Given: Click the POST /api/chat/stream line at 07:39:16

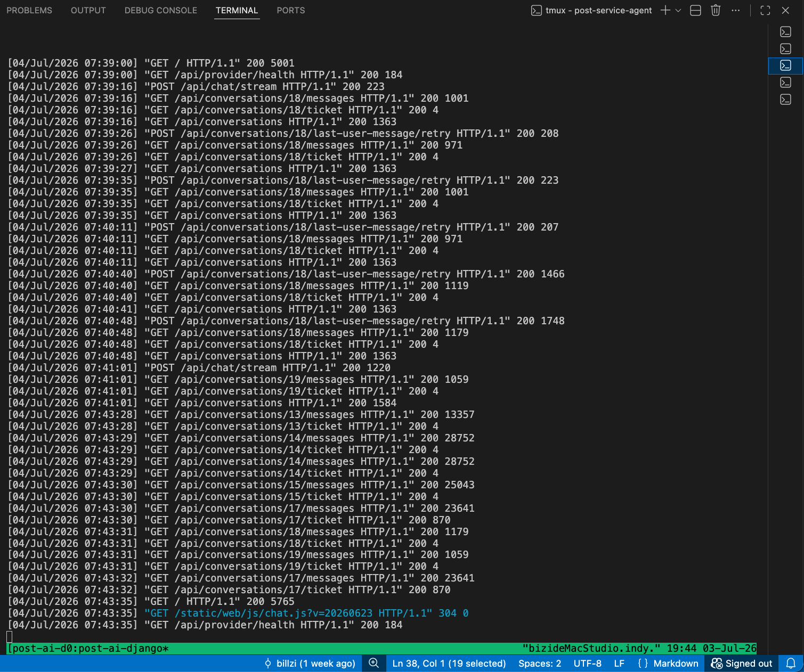Looking at the screenshot, I should (196, 87).
